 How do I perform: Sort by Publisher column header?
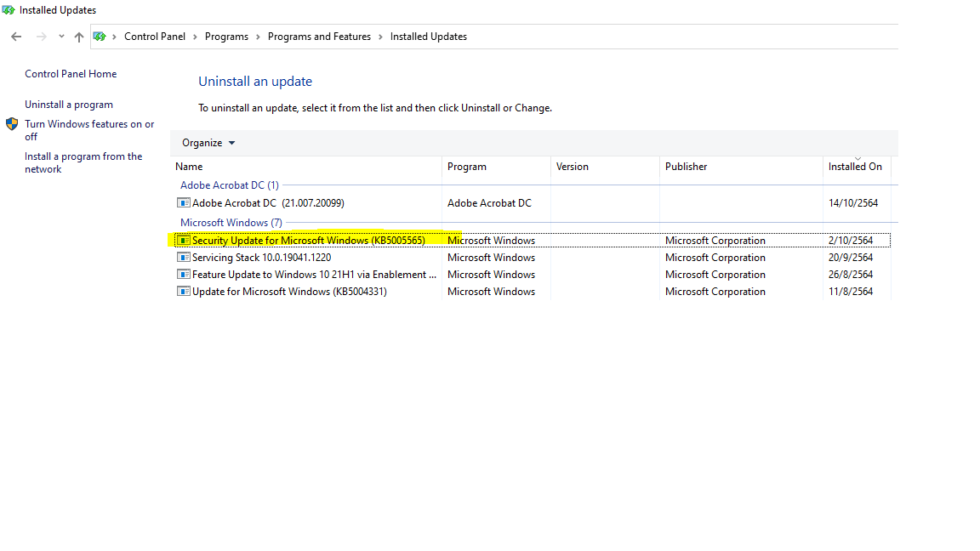tap(741, 167)
